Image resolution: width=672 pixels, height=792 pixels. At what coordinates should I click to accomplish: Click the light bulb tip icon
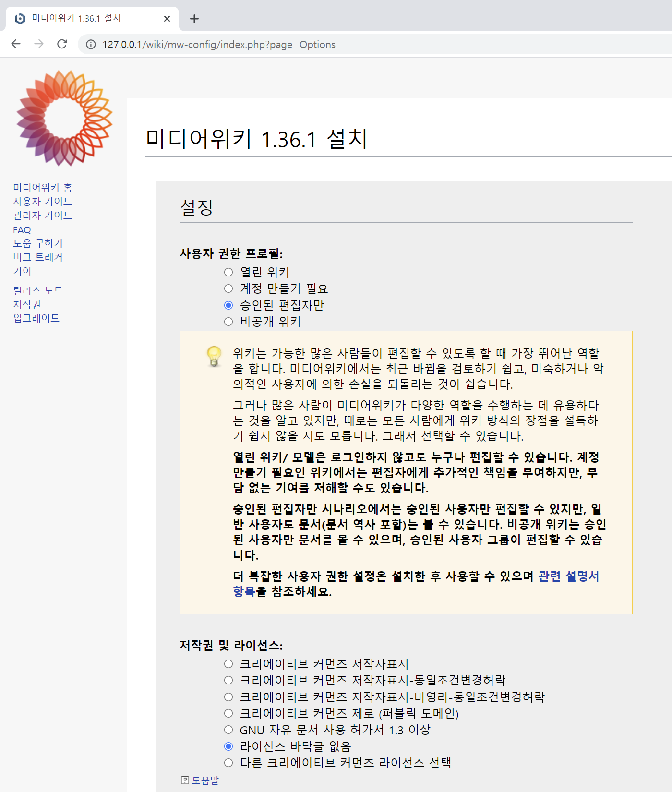pyautogui.click(x=214, y=357)
